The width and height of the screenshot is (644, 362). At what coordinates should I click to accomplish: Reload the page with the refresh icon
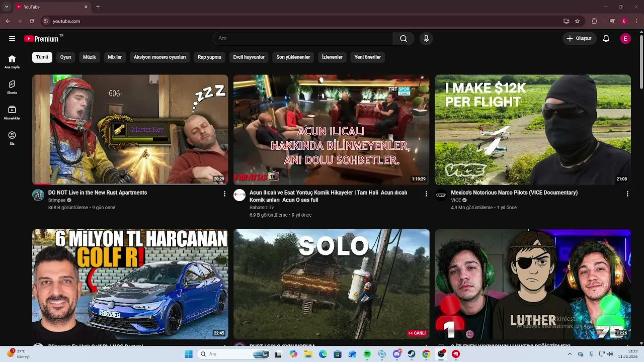coord(32,21)
